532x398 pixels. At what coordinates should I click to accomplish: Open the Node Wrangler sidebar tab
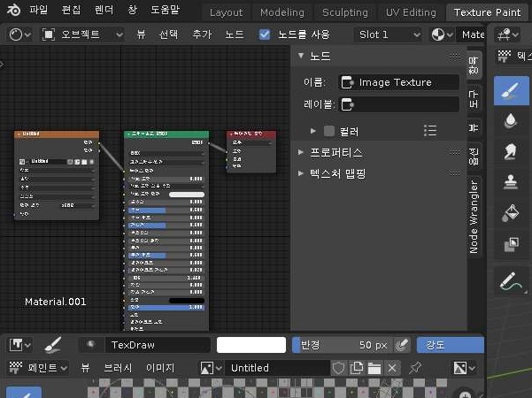[x=474, y=217]
